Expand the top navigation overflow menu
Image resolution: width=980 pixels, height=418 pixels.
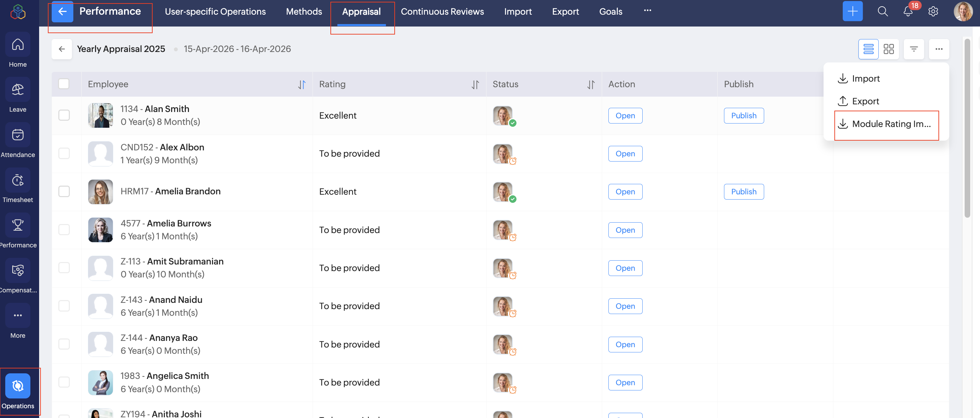[x=648, y=10]
